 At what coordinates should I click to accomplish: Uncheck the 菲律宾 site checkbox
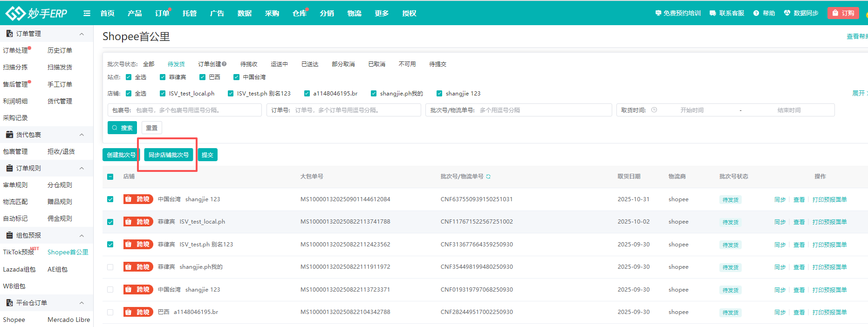tap(163, 77)
